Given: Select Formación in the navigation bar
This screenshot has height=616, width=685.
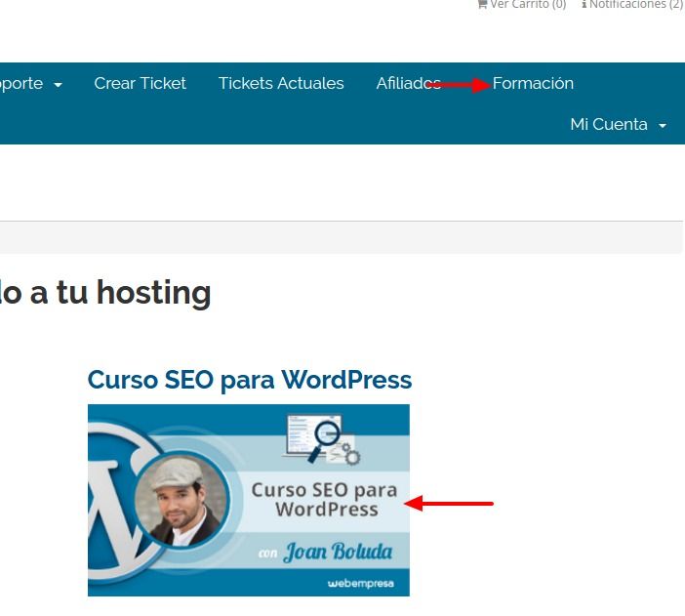Looking at the screenshot, I should point(533,83).
